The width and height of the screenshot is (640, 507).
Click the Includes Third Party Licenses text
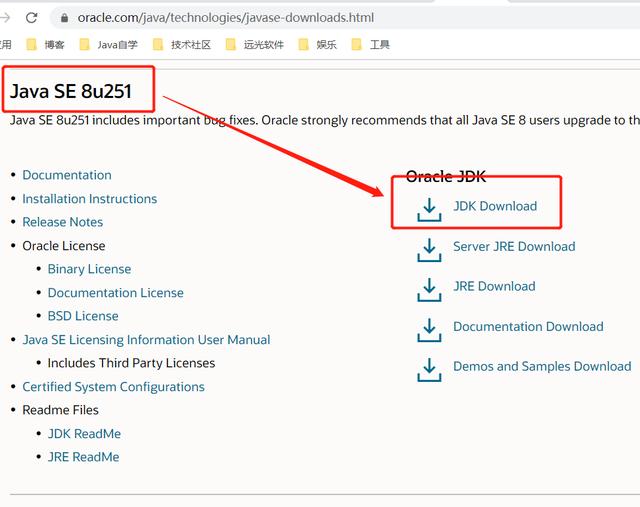(131, 363)
